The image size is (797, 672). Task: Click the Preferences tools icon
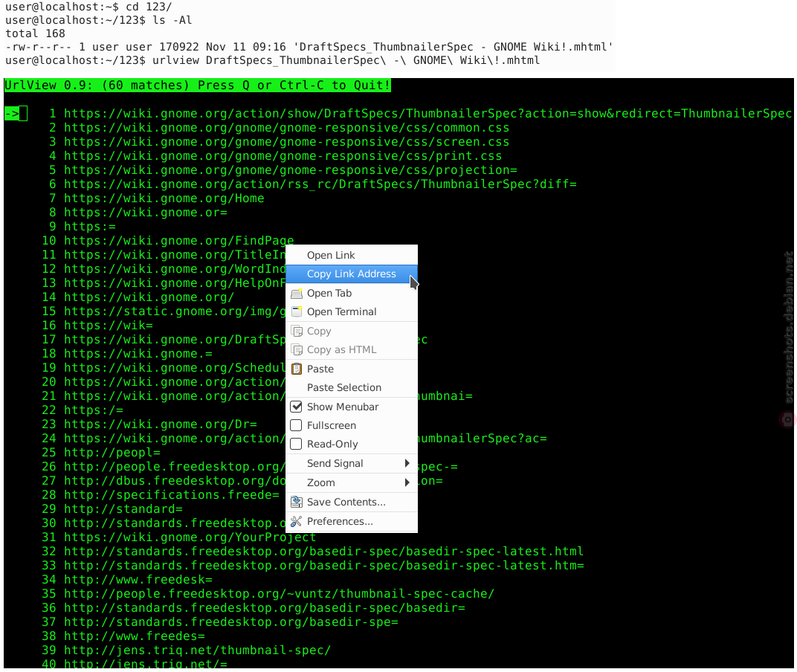click(x=297, y=522)
